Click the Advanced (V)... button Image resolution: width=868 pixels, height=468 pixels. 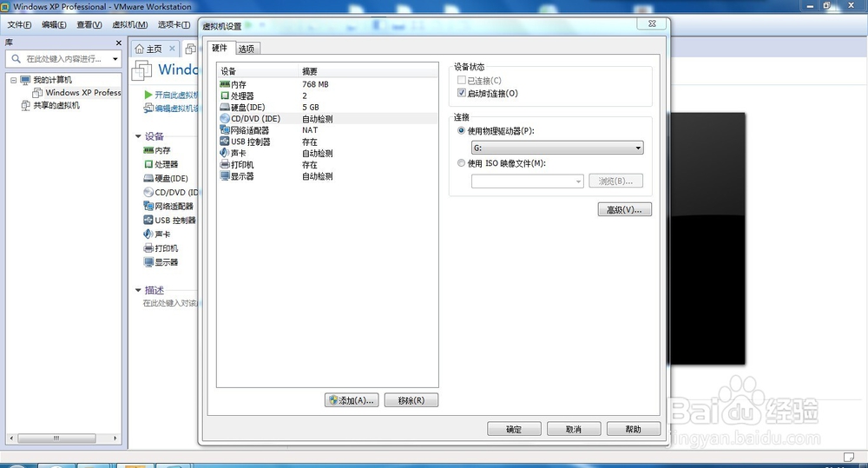point(624,209)
